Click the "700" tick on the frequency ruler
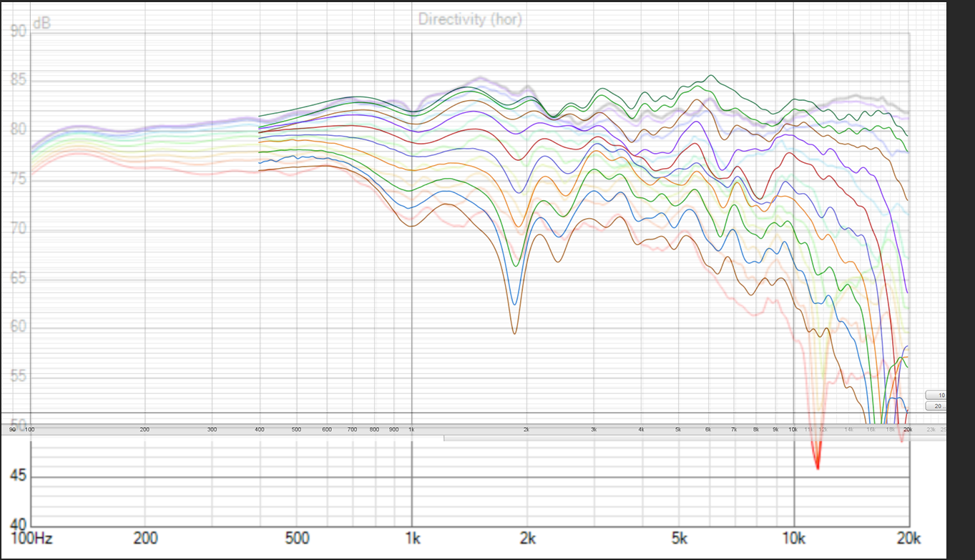Image resolution: width=975 pixels, height=560 pixels. [x=352, y=429]
